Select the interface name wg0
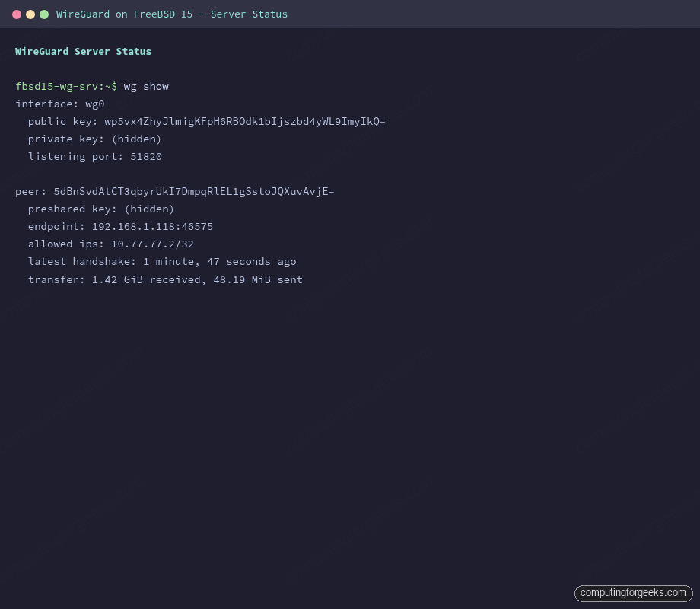 tap(94, 104)
